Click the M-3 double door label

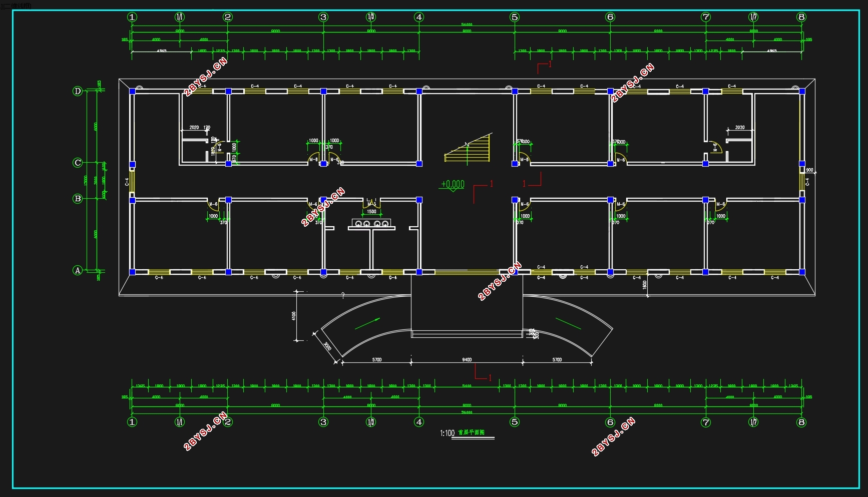pyautogui.click(x=371, y=204)
